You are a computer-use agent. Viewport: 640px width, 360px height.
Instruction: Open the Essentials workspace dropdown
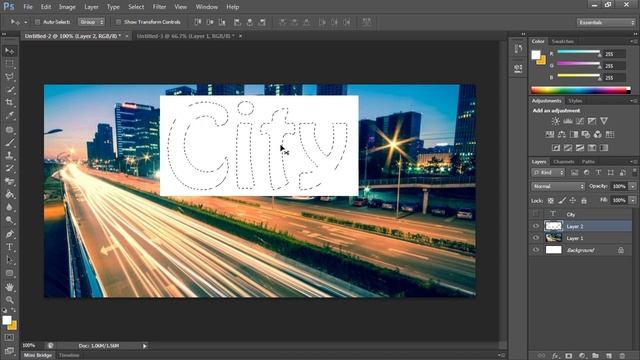(606, 22)
